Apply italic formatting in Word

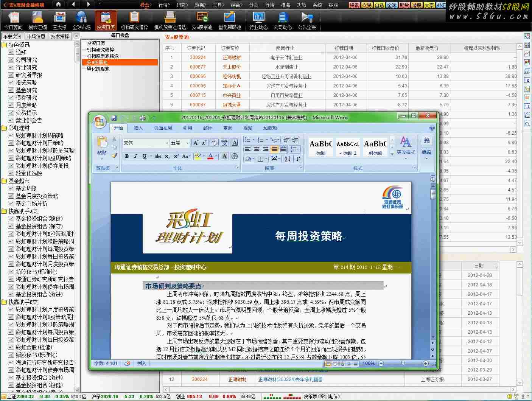(x=135, y=156)
